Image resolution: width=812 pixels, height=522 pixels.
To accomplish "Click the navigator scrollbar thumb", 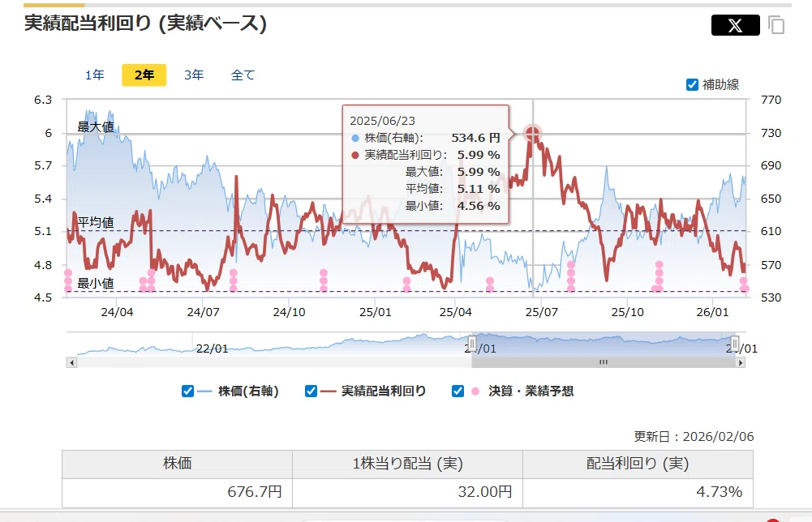I will coord(604,362).
